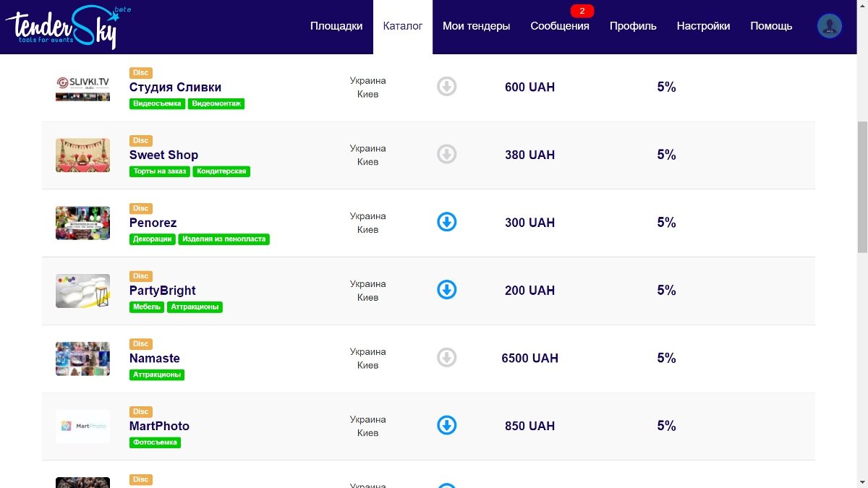Click the page vertical scrollbar
Screen dimensions: 868x488
pyautogui.click(x=861, y=188)
